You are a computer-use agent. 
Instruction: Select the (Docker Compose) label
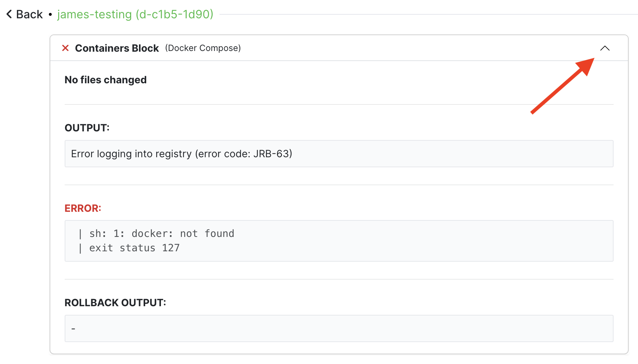203,48
